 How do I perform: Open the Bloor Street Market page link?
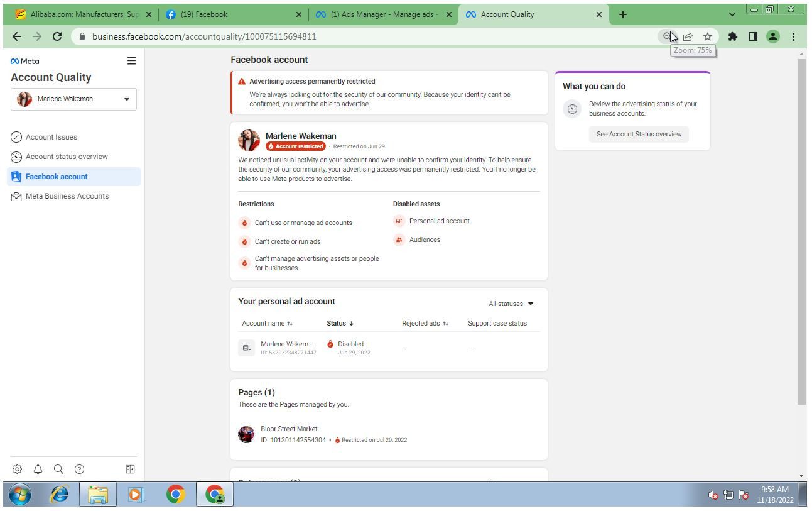tap(289, 429)
